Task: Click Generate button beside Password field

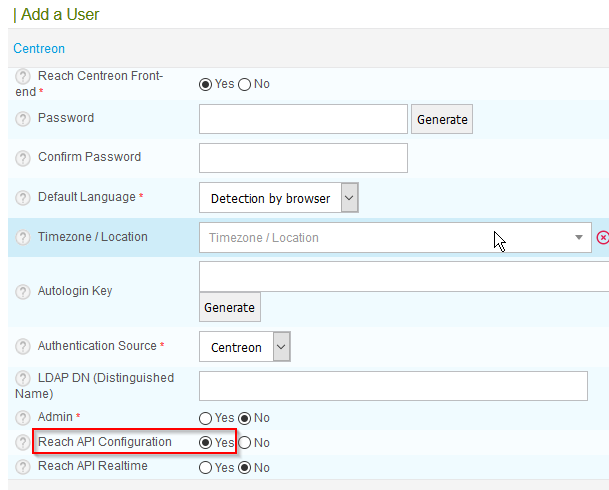Action: [x=442, y=119]
